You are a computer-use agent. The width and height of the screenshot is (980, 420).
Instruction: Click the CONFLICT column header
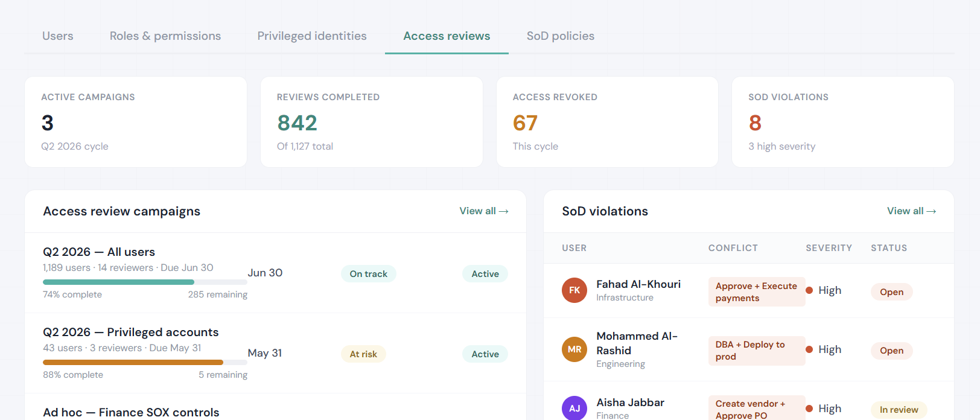(x=733, y=248)
